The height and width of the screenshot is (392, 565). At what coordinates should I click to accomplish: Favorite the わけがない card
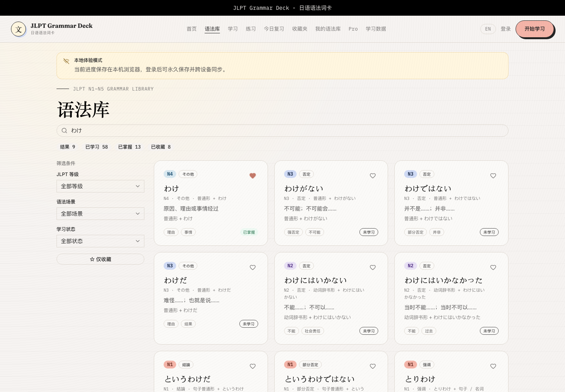(373, 176)
